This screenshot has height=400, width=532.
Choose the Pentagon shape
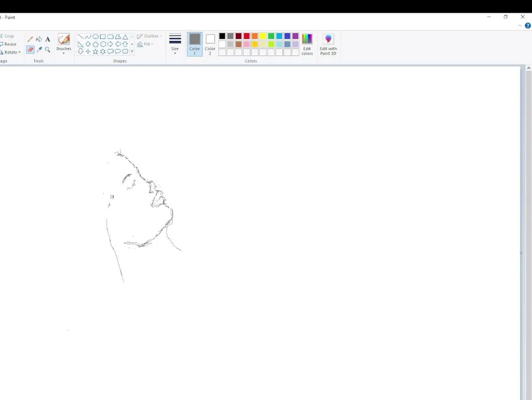click(x=96, y=44)
